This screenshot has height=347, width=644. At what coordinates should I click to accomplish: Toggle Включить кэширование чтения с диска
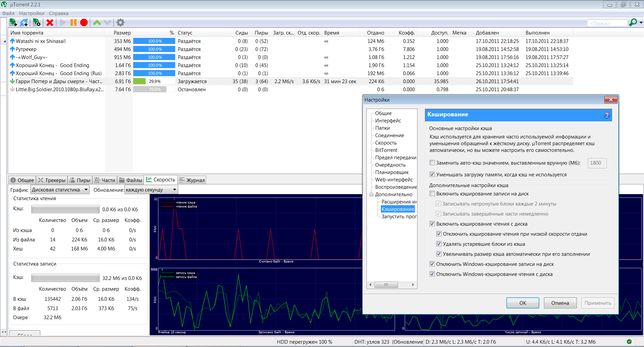[432, 224]
